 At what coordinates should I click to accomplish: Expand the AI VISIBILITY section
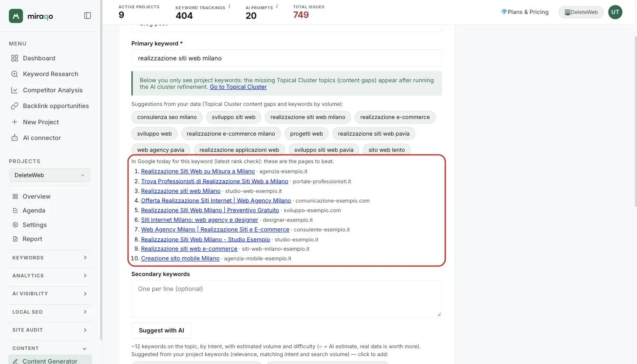[50, 294]
